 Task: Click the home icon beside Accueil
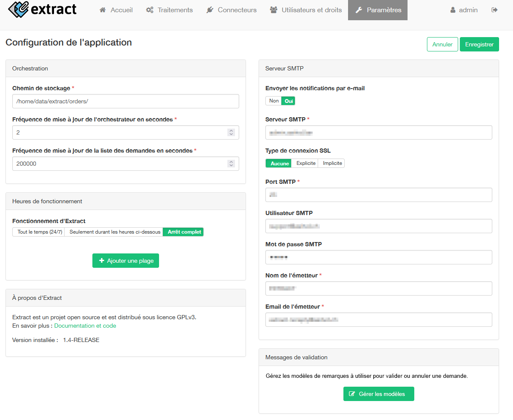point(103,10)
